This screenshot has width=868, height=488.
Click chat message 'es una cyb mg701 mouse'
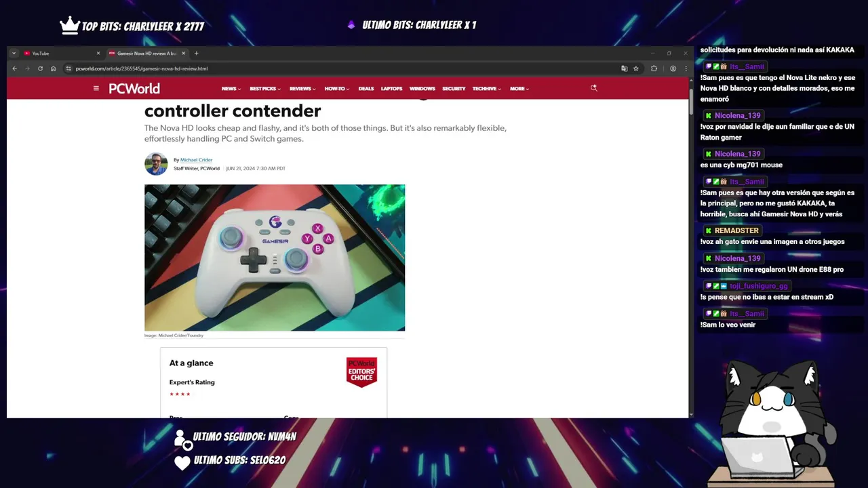741,165
